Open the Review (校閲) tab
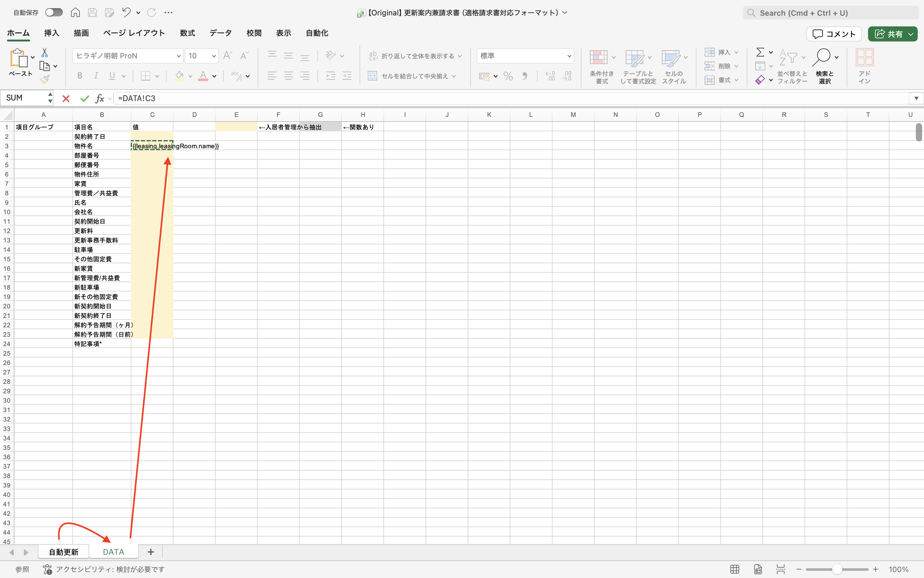924x578 pixels. coord(254,33)
